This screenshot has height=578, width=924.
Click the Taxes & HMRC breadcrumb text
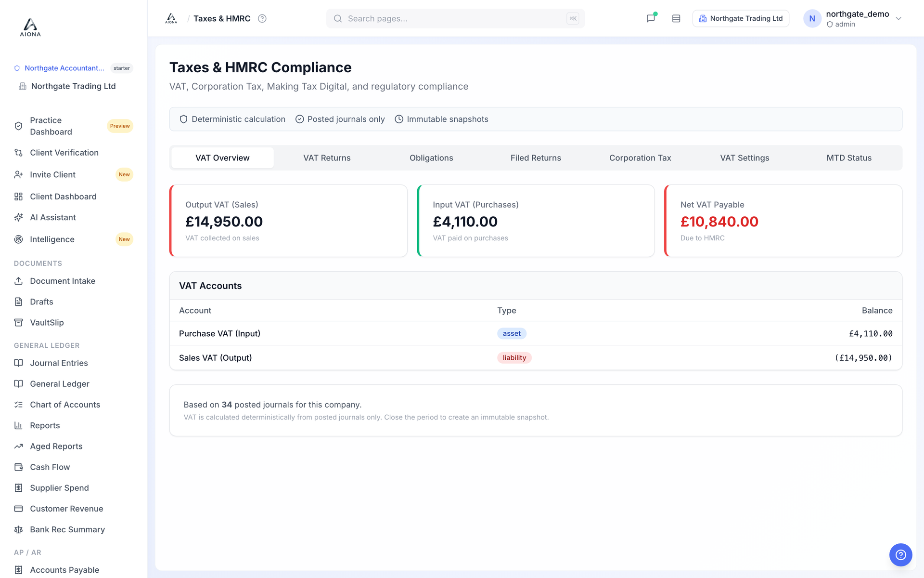point(222,18)
